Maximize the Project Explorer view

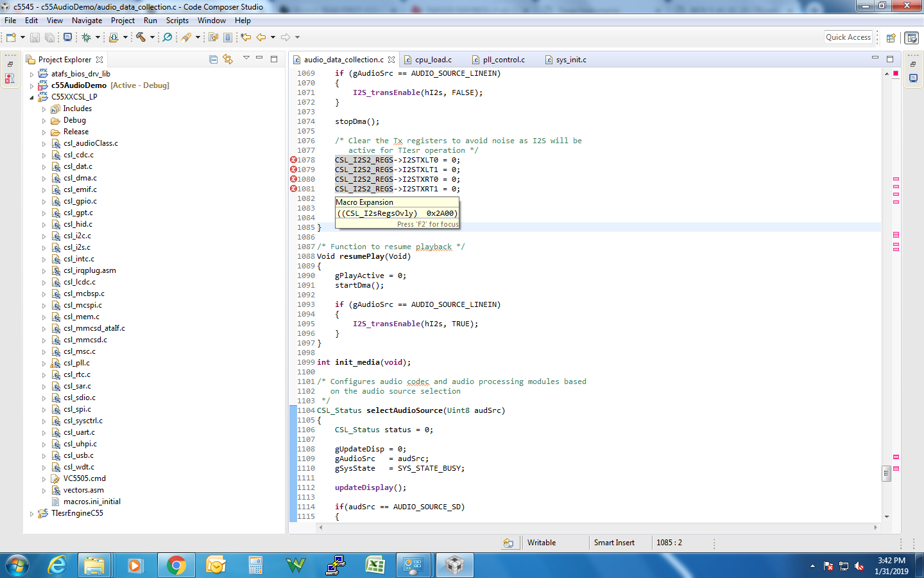[274, 58]
